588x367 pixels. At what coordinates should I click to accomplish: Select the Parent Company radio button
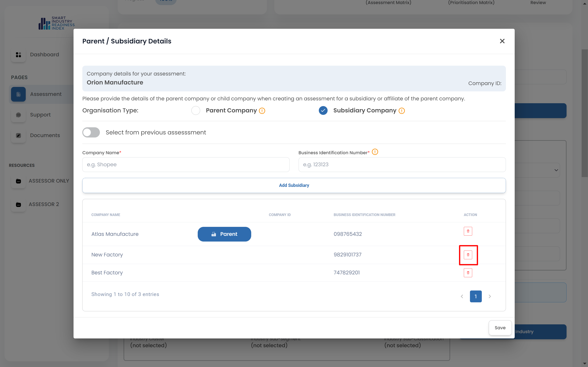point(196,110)
